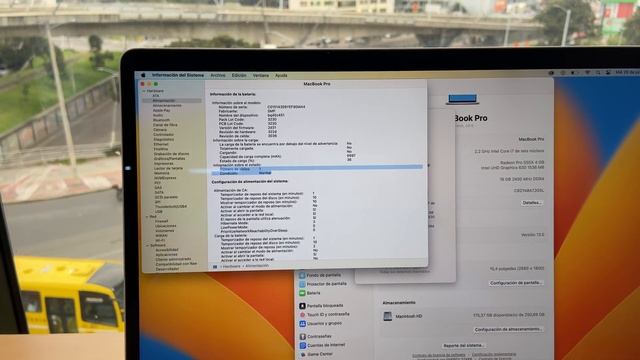
Task: Select Ethernet in the sidebar
Action: [x=161, y=144]
